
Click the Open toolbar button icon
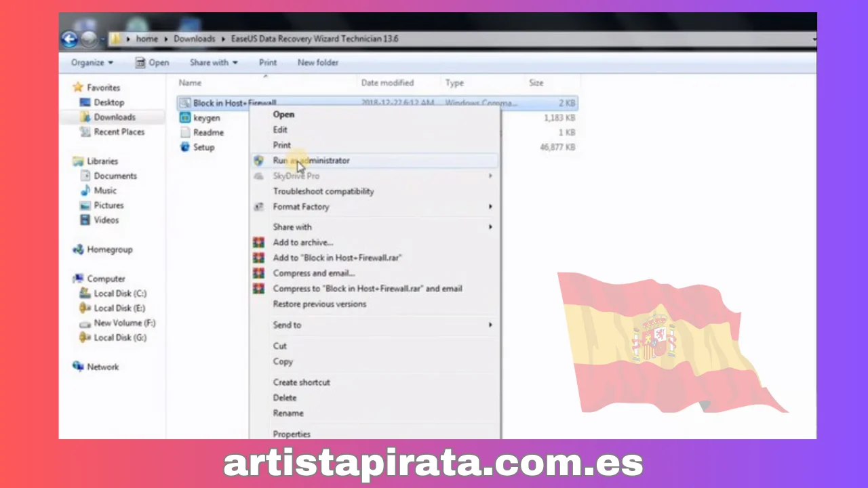140,62
